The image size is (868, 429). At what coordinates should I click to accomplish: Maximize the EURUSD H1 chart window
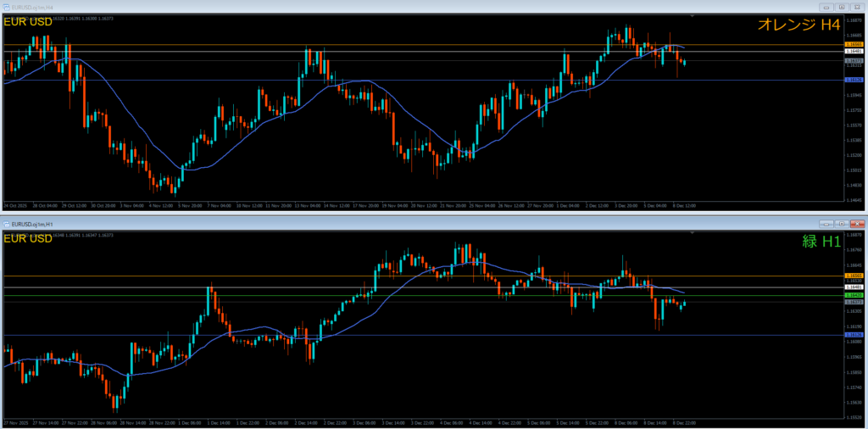840,222
